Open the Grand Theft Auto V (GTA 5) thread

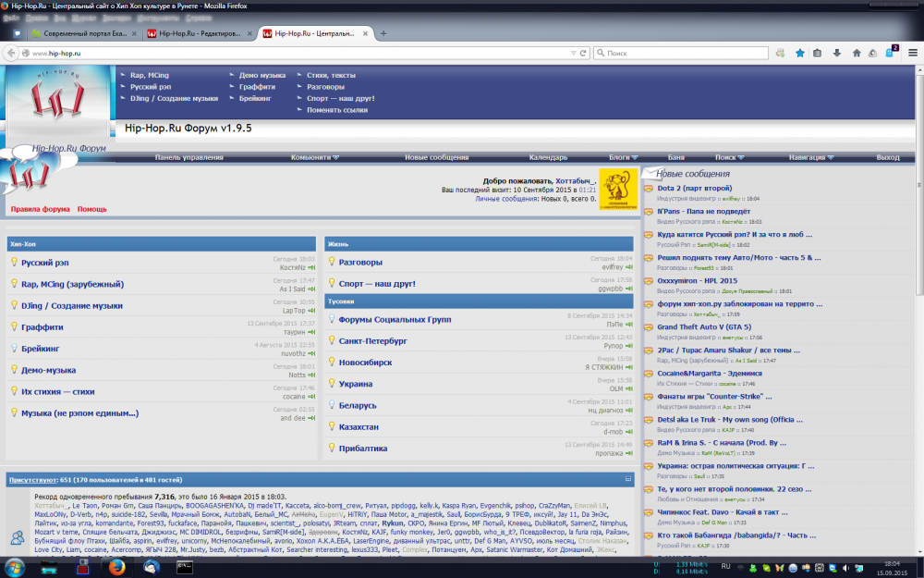(704, 326)
